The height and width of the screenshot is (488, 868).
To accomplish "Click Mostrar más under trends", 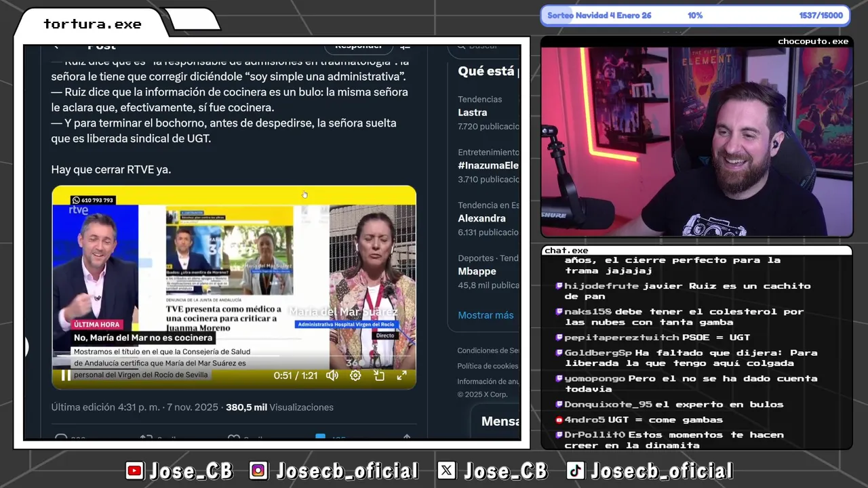I will pos(486,315).
